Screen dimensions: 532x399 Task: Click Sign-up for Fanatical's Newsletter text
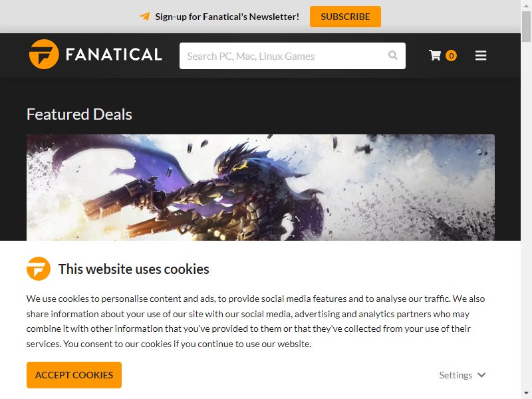[227, 17]
